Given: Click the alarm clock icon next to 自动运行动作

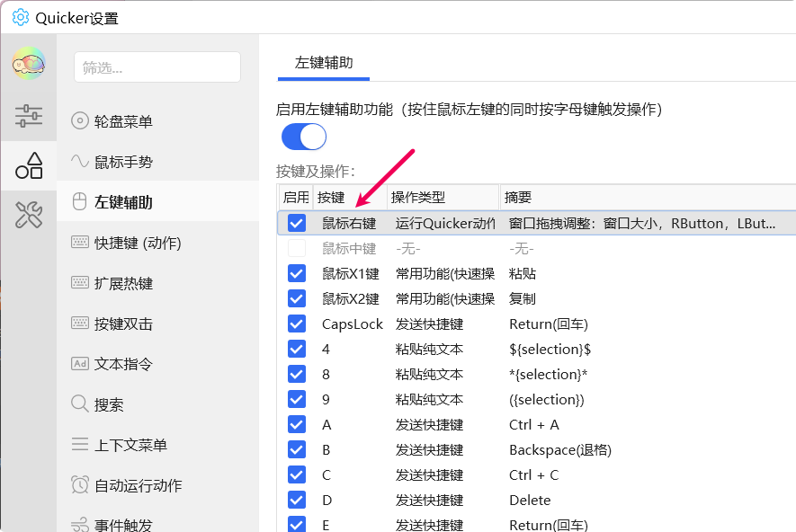Looking at the screenshot, I should [80, 485].
